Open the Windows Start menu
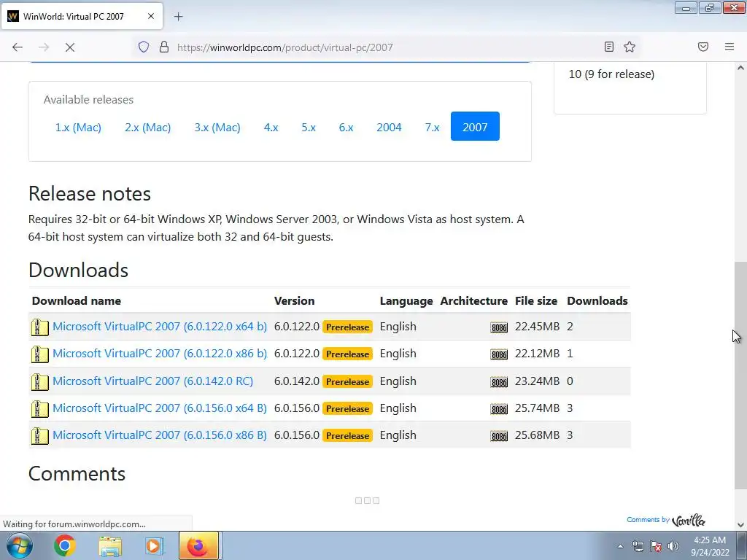This screenshot has width=747, height=560. (19, 545)
